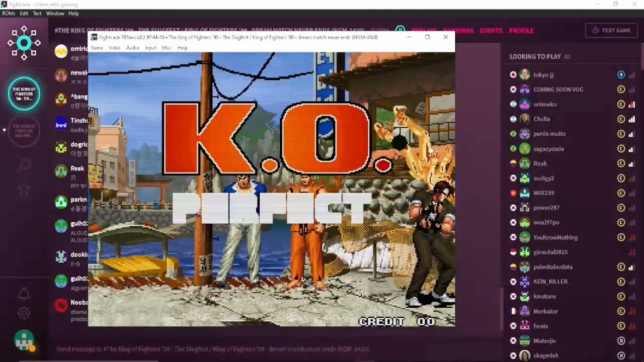
Task: Click connection bars icon for Chulia
Action: (x=631, y=119)
